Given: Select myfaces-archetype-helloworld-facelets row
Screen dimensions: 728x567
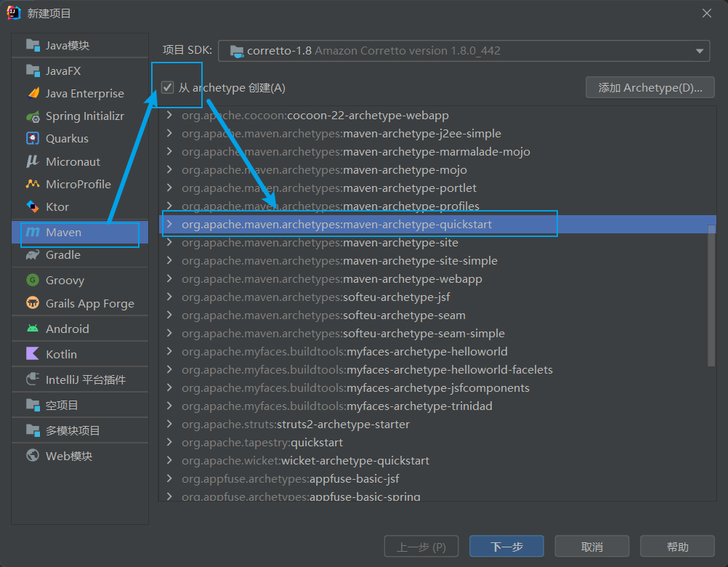Looking at the screenshot, I should click(437, 370).
